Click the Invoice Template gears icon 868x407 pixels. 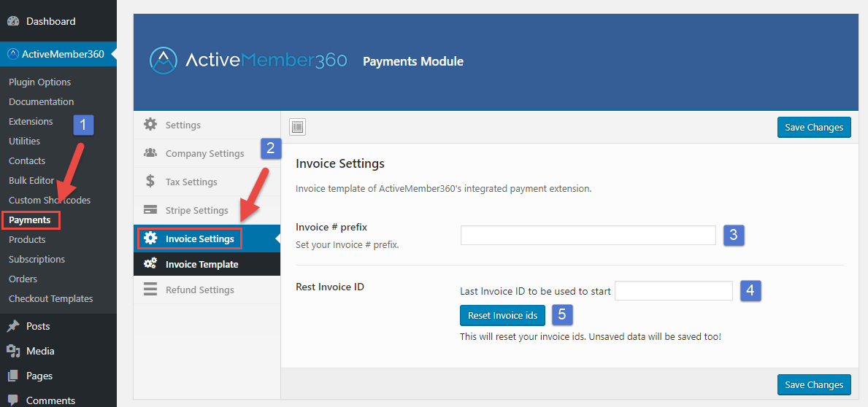point(150,264)
